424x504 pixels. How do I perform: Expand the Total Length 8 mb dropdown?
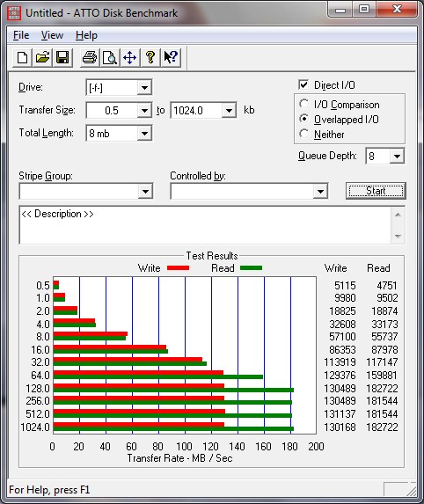point(144,133)
